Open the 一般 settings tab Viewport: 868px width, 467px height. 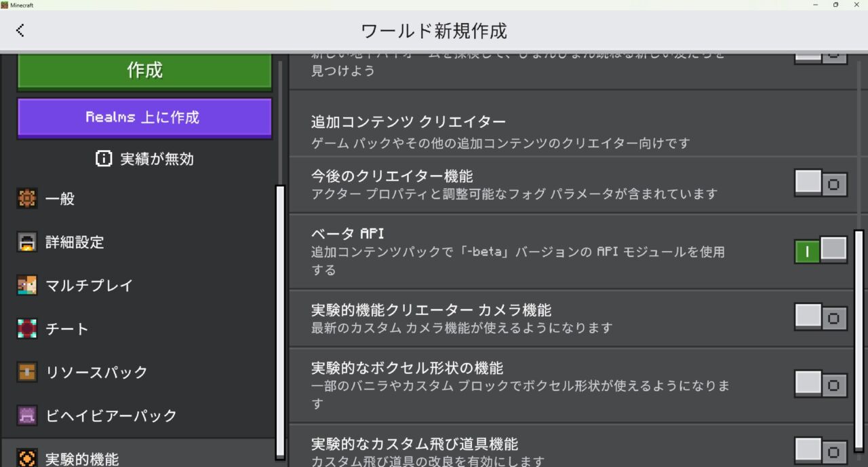click(x=138, y=199)
